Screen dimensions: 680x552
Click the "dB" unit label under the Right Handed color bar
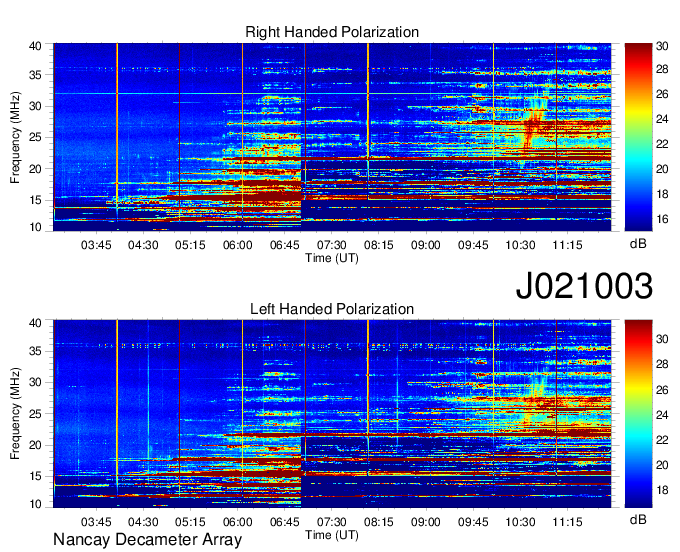point(638,244)
